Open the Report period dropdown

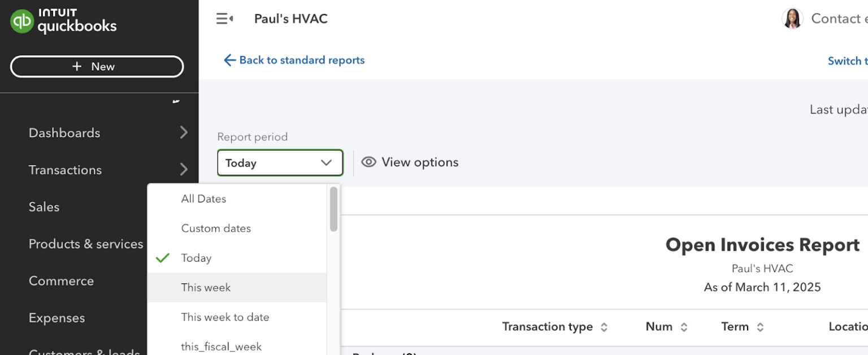click(x=280, y=163)
